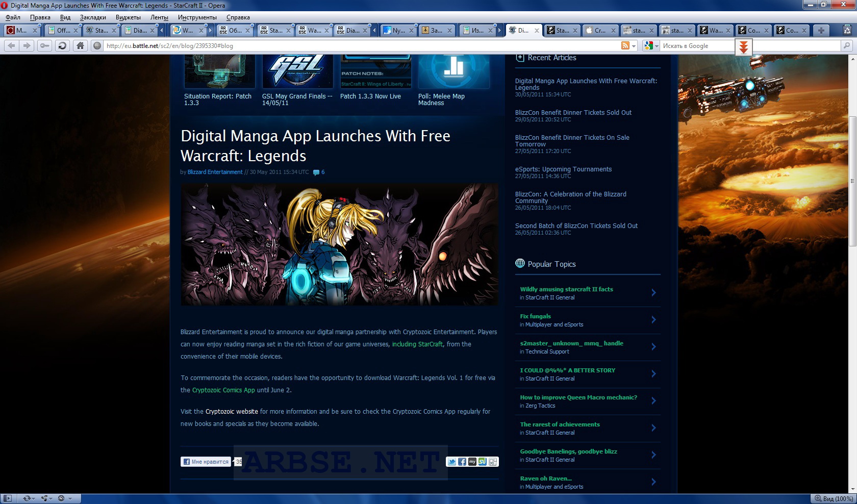Open 'eSports: Upcoming Tournaments' article
The width and height of the screenshot is (857, 504).
[x=563, y=169]
